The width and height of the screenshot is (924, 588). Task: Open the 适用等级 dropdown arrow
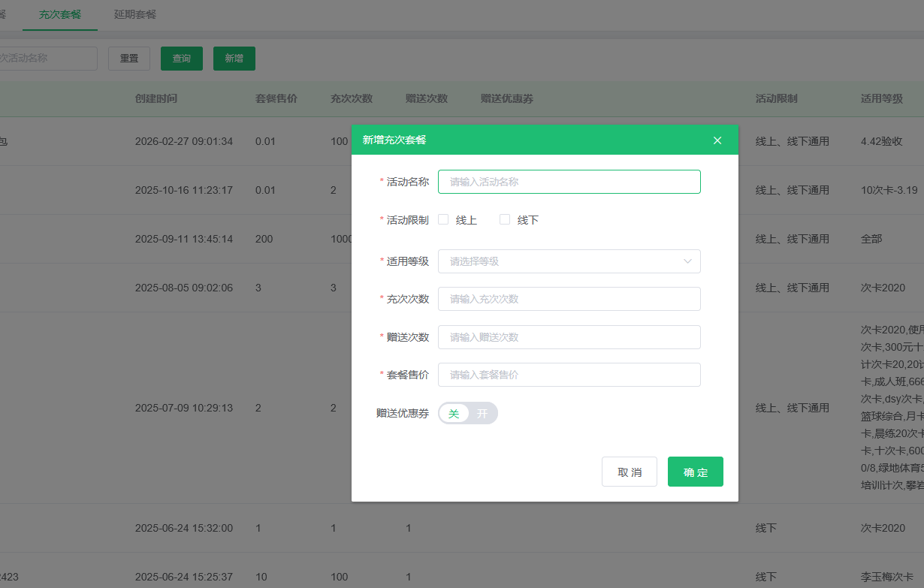[x=686, y=261]
